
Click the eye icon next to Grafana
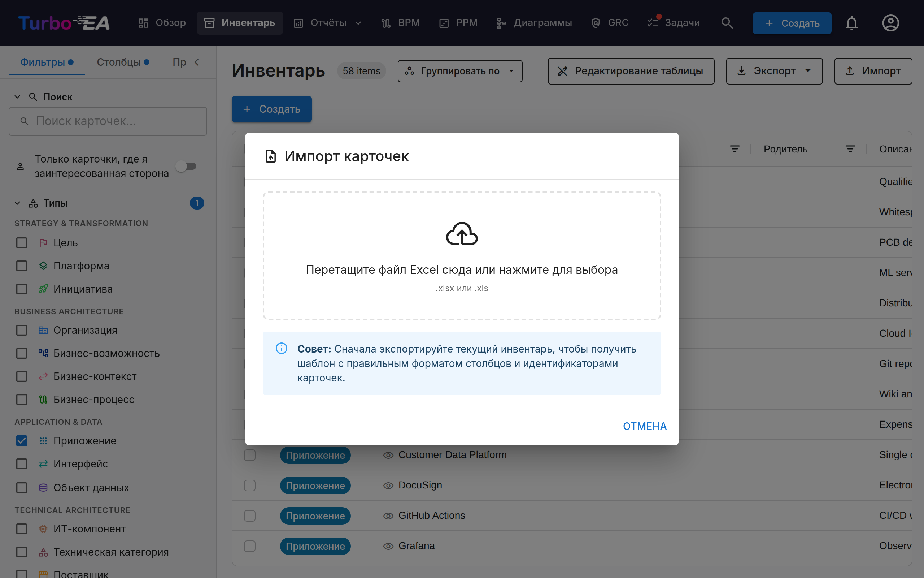pos(388,546)
